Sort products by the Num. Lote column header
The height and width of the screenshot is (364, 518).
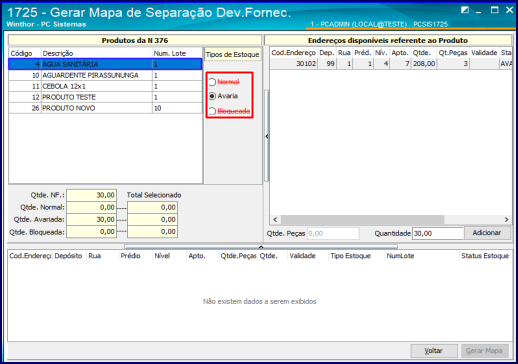(x=177, y=53)
